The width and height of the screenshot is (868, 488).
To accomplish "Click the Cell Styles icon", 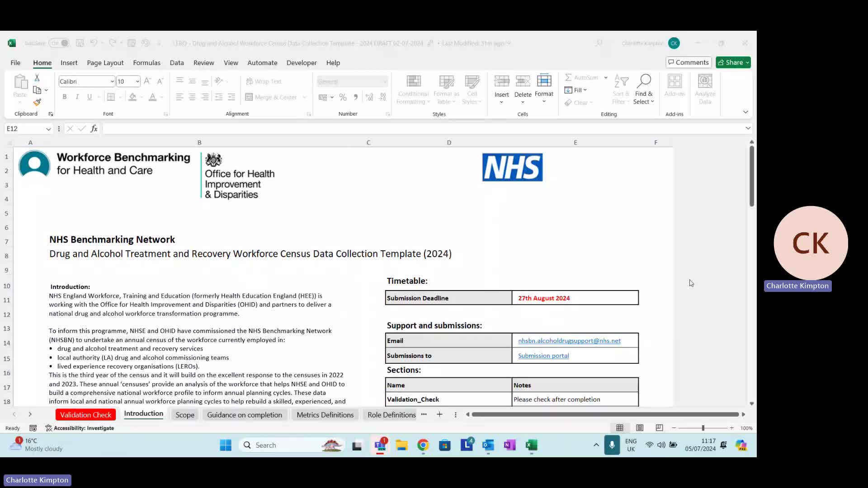I will pos(472,89).
